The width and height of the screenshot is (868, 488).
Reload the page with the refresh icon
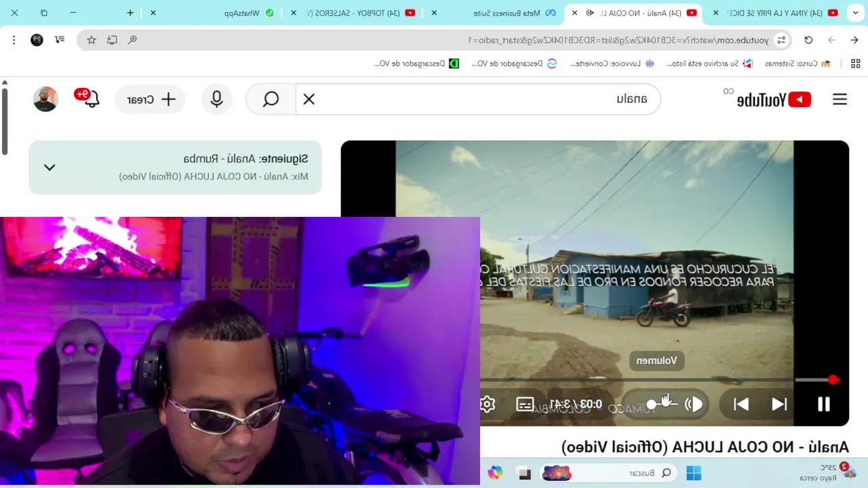click(808, 40)
